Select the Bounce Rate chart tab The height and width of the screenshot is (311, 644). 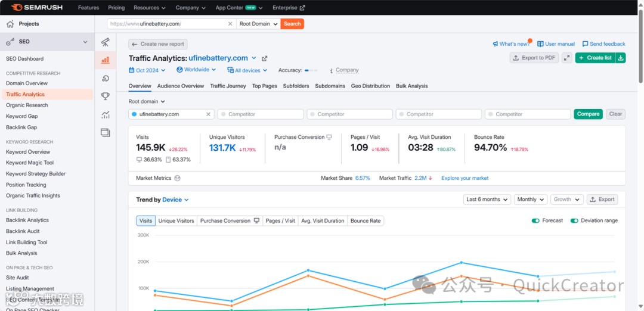pos(366,220)
